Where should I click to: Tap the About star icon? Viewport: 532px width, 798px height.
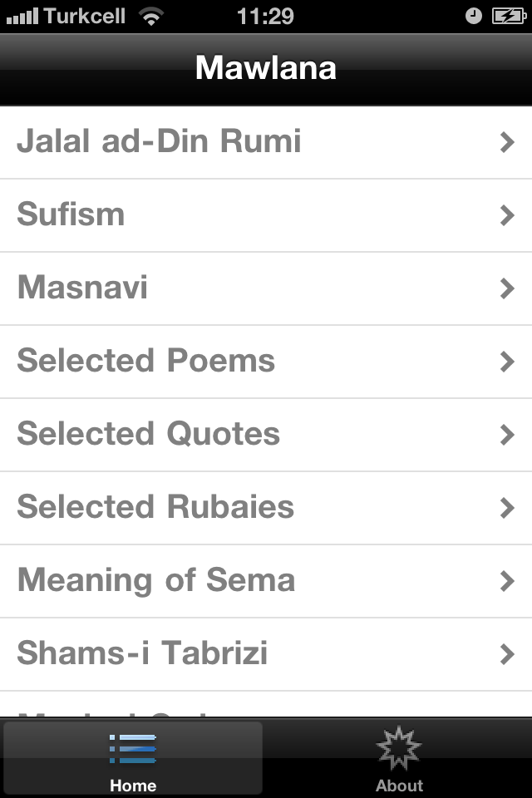399,748
